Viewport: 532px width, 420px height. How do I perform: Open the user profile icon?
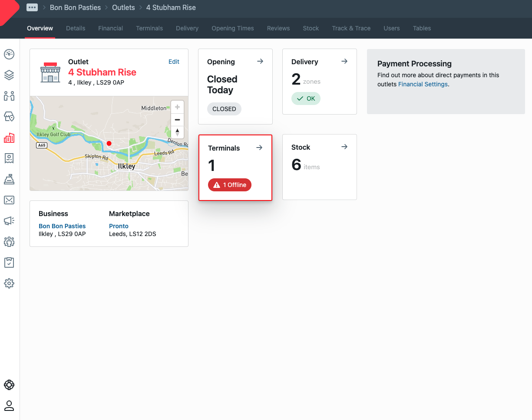coord(9,406)
